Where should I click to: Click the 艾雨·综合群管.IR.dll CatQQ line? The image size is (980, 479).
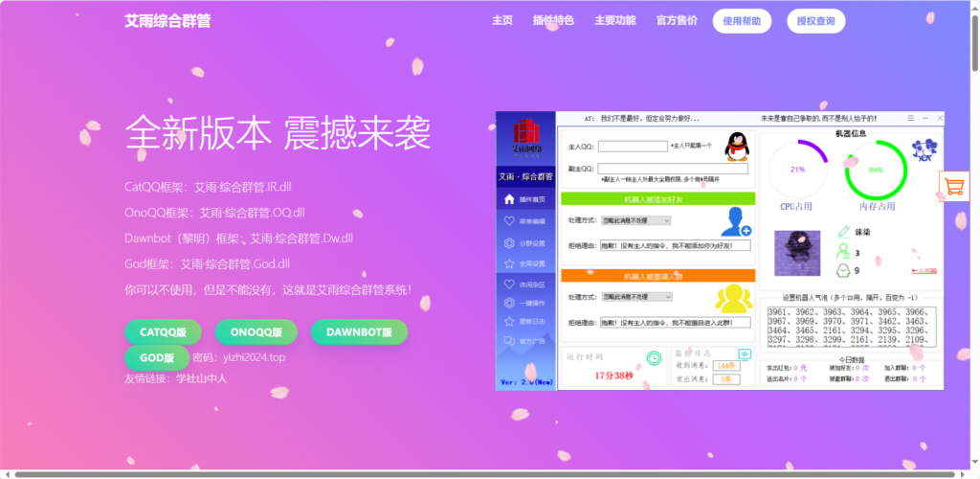[x=208, y=187]
